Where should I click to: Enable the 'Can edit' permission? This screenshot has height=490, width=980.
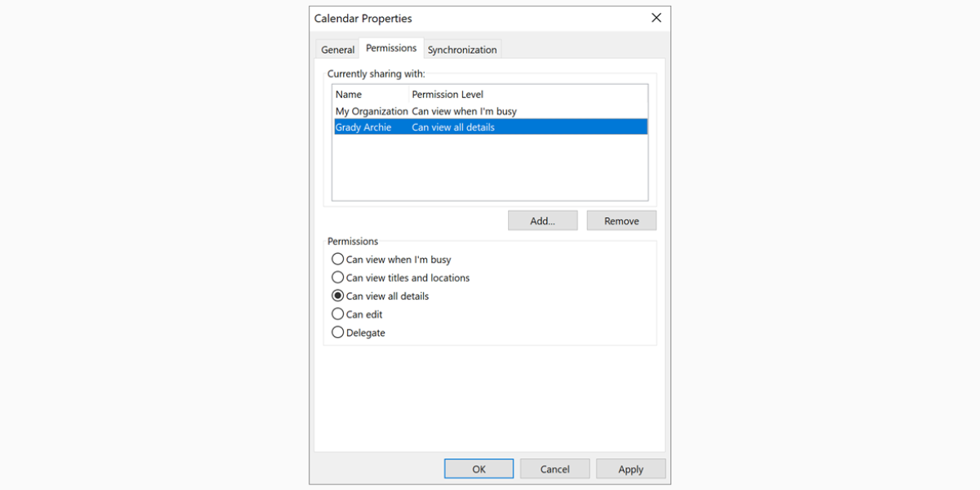tap(338, 314)
